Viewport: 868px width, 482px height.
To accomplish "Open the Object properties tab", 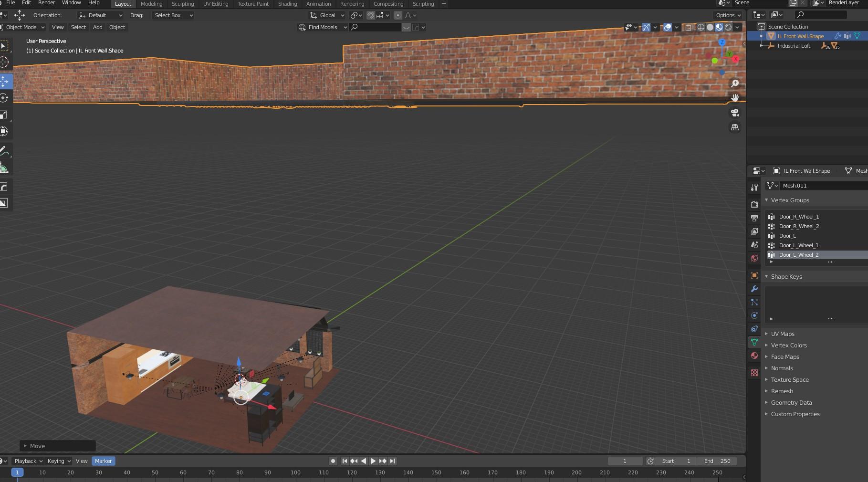I will pos(754,275).
